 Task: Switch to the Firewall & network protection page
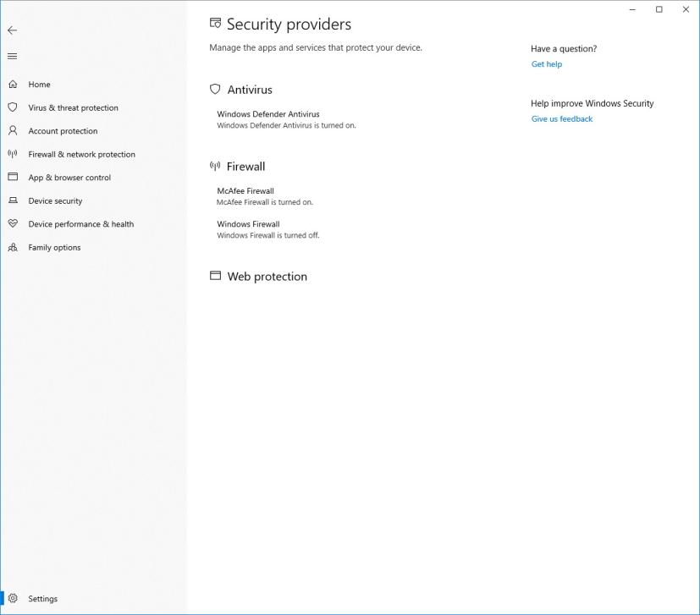tap(81, 154)
